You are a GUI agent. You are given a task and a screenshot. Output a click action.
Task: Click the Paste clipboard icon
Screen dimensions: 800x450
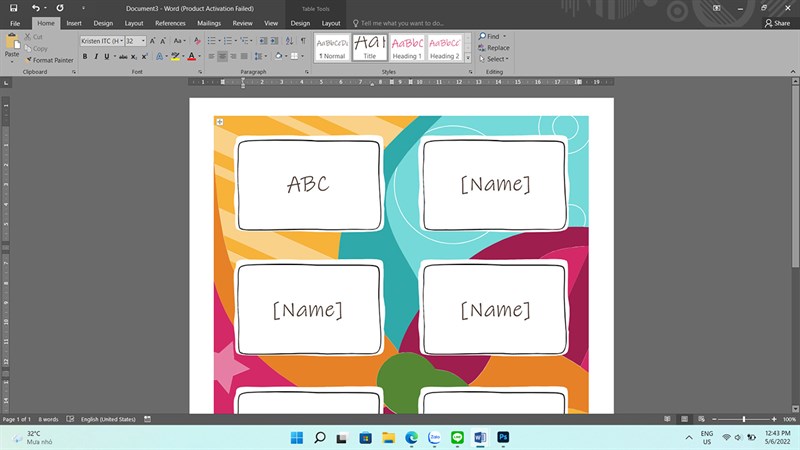(12, 42)
